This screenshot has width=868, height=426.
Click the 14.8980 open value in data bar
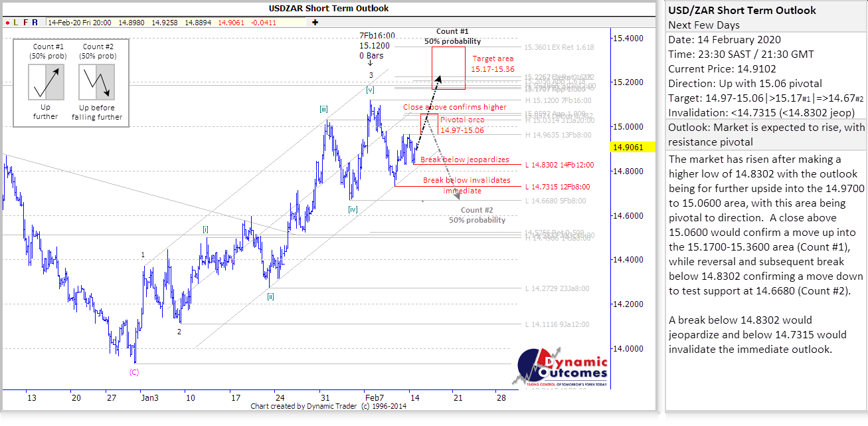[x=131, y=22]
